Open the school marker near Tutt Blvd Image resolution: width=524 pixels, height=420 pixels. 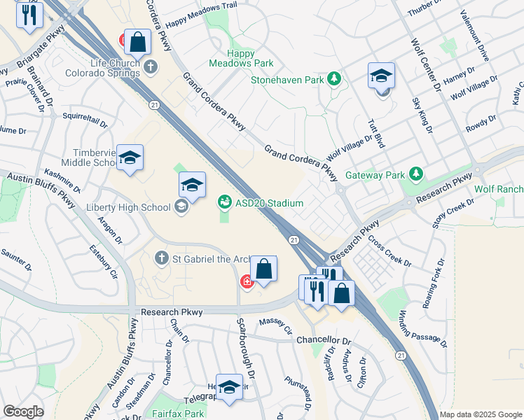tap(381, 76)
